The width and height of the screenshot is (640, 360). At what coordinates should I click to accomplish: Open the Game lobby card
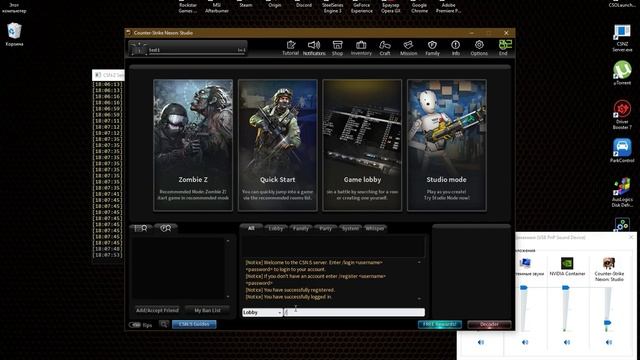pyautogui.click(x=362, y=145)
